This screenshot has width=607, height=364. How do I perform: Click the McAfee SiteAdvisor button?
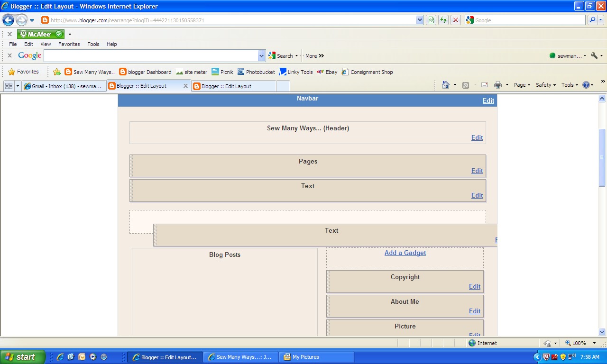pos(40,34)
